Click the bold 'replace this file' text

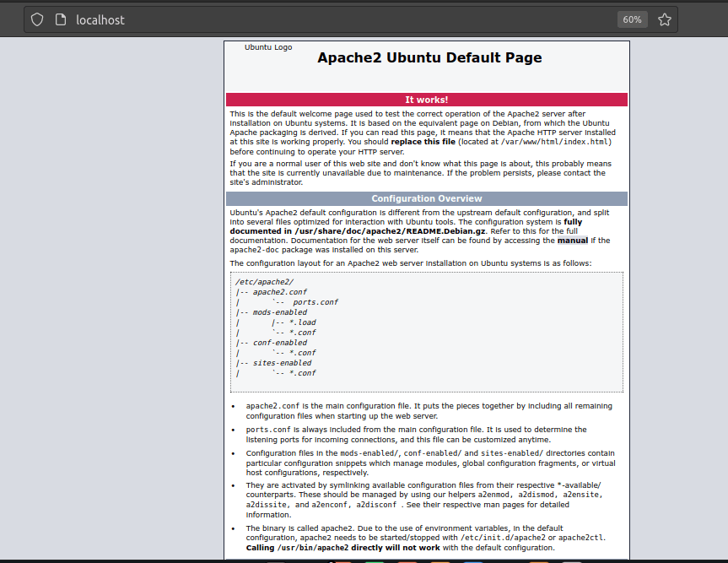[423, 142]
